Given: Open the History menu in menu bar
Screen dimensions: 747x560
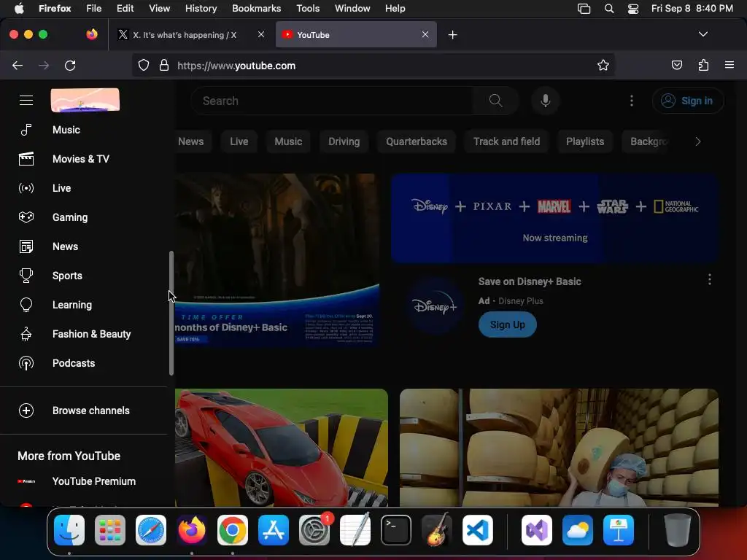Looking at the screenshot, I should (201, 8).
